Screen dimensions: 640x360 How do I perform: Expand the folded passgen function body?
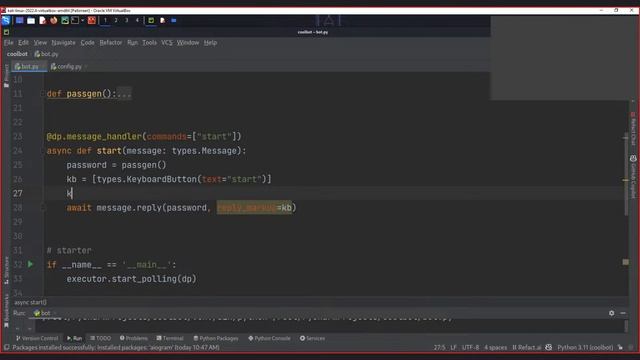(x=124, y=93)
